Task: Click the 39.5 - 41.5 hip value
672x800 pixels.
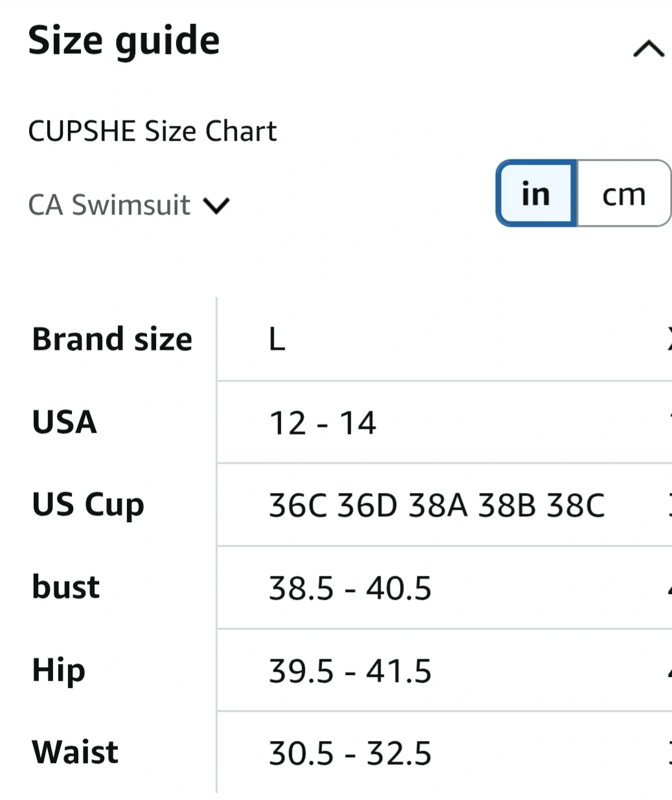Action: tap(350, 671)
